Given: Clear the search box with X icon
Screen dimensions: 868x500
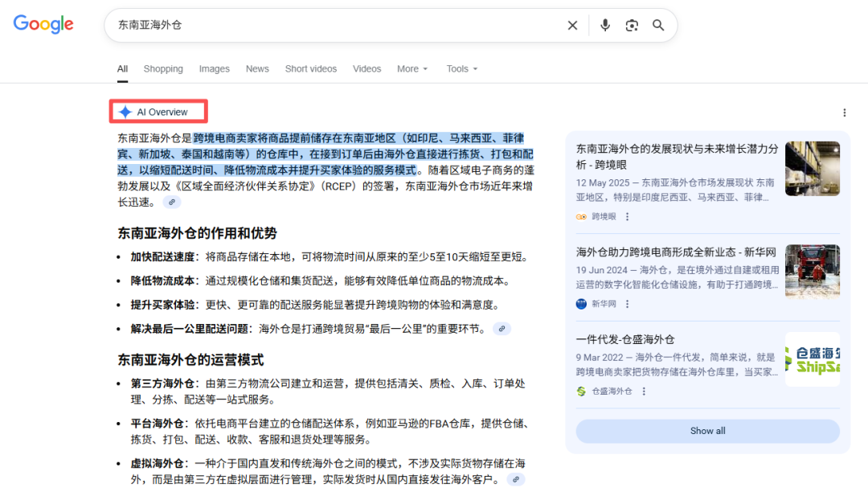Looking at the screenshot, I should pos(572,25).
